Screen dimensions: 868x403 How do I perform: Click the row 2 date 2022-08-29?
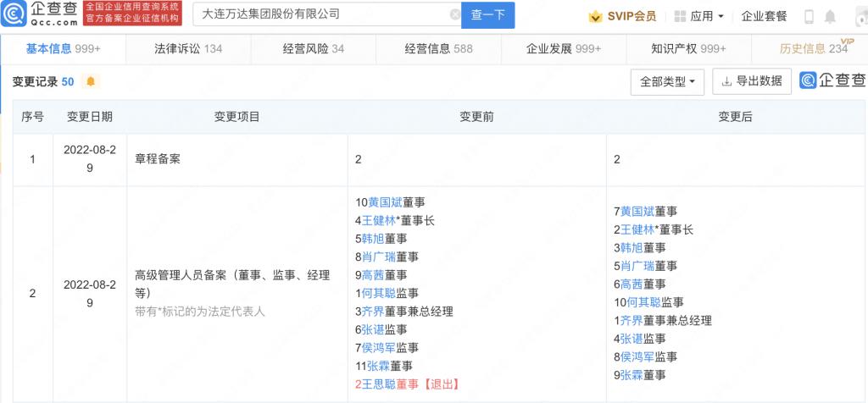[x=90, y=294]
